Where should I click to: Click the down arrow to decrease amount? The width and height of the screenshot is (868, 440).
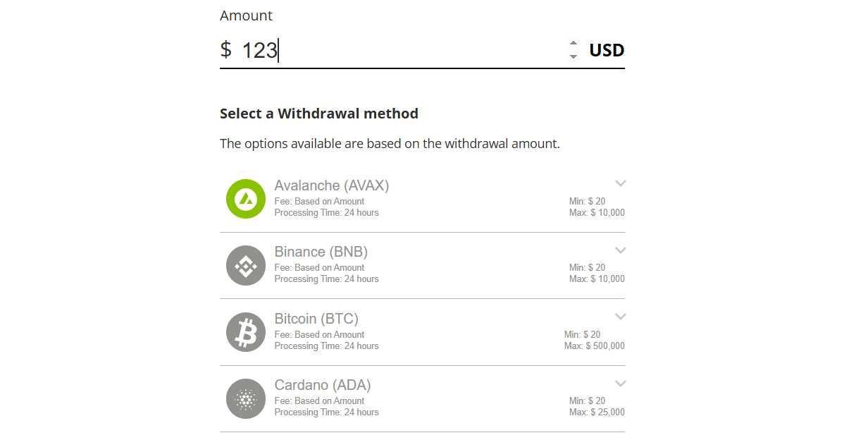tap(573, 55)
